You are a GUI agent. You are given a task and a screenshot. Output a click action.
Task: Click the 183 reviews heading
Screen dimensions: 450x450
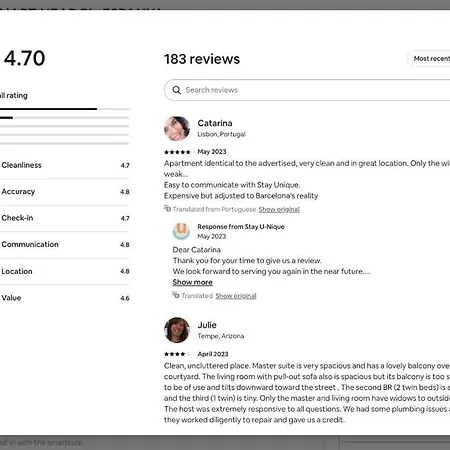coord(202,59)
